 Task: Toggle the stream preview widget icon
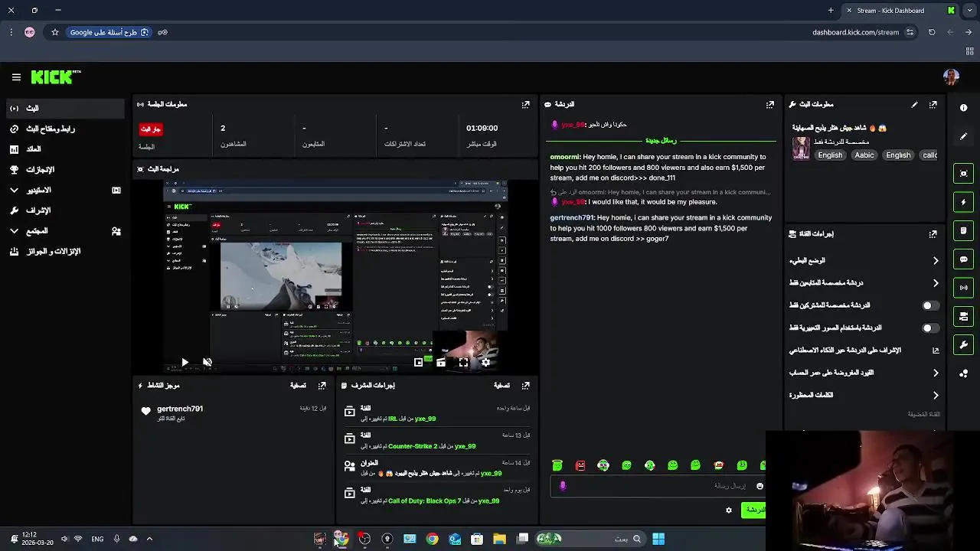click(964, 173)
